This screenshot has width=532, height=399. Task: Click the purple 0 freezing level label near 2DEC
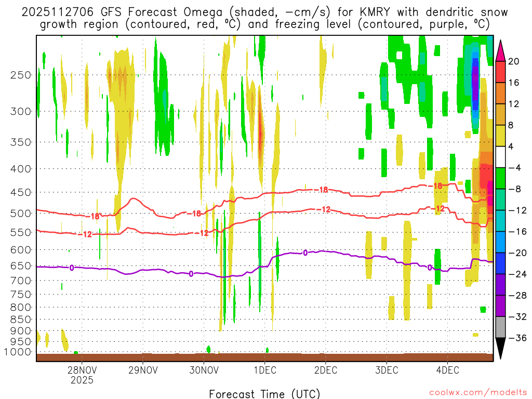click(x=305, y=253)
